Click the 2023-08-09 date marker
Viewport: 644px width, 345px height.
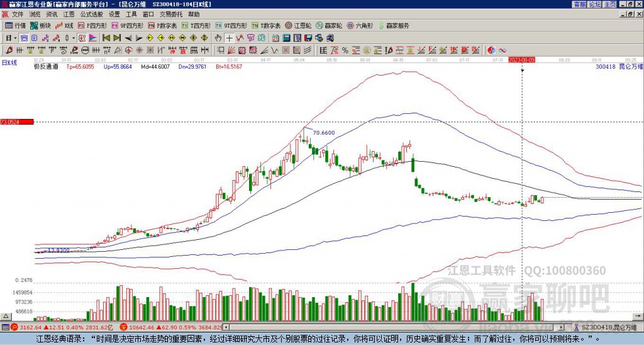tap(522, 60)
